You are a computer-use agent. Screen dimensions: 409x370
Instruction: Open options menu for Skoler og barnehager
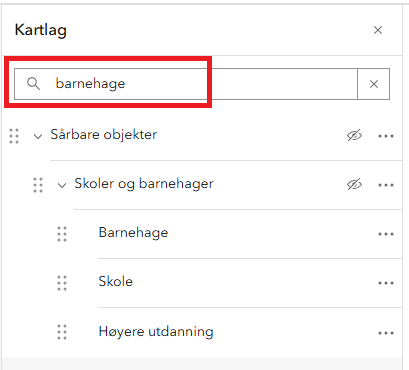tap(386, 185)
